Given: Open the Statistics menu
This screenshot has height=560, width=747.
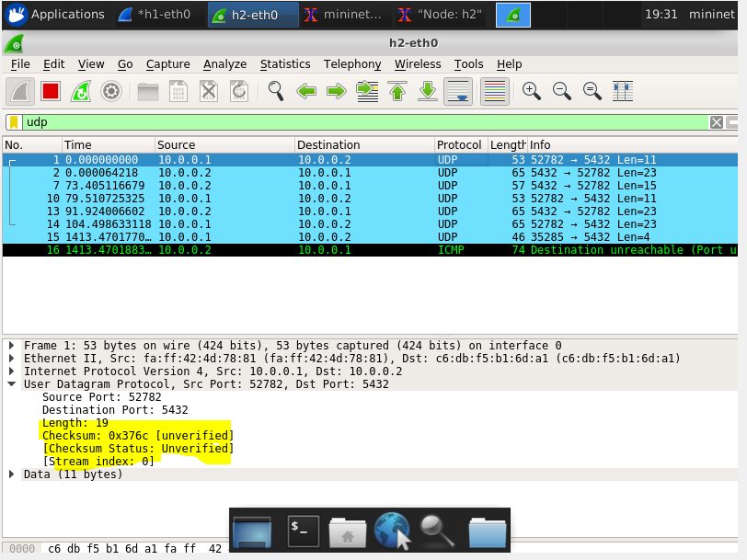Looking at the screenshot, I should pyautogui.click(x=285, y=64).
